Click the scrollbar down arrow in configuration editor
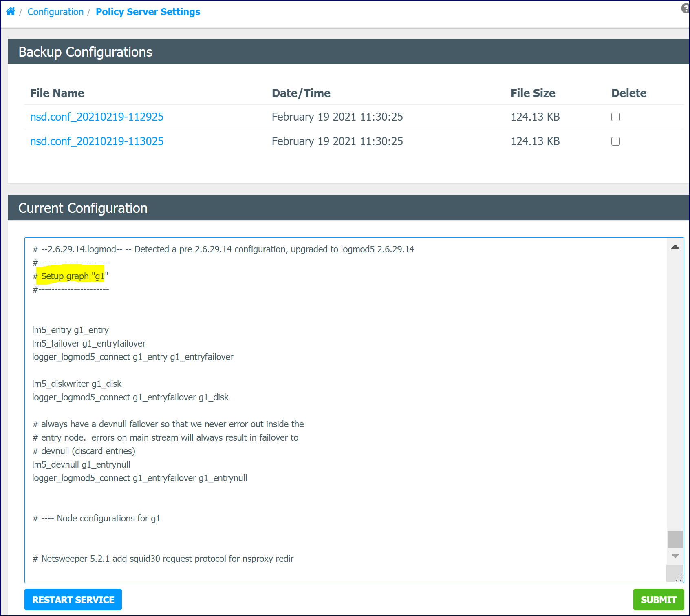 675,556
